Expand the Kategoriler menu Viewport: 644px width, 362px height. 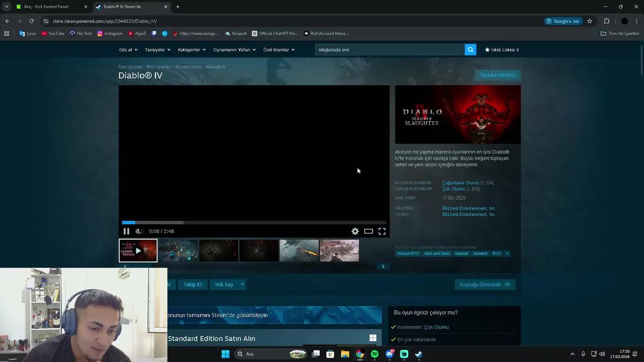192,50
